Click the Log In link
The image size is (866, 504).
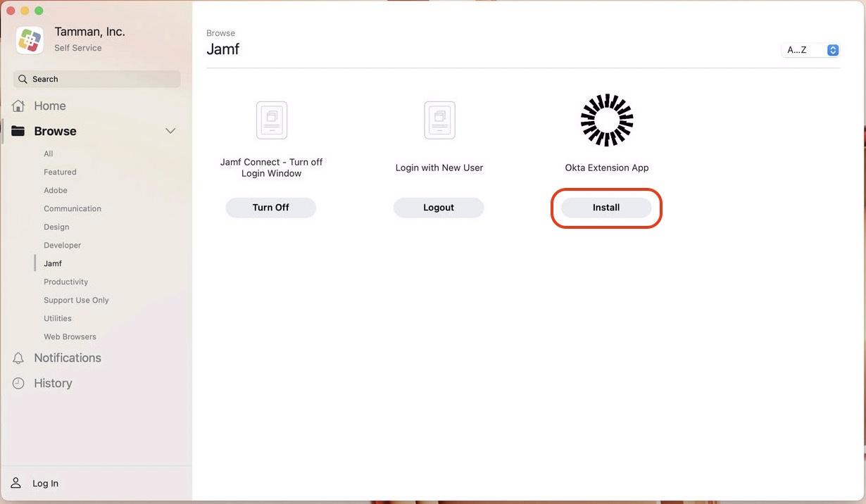(45, 484)
